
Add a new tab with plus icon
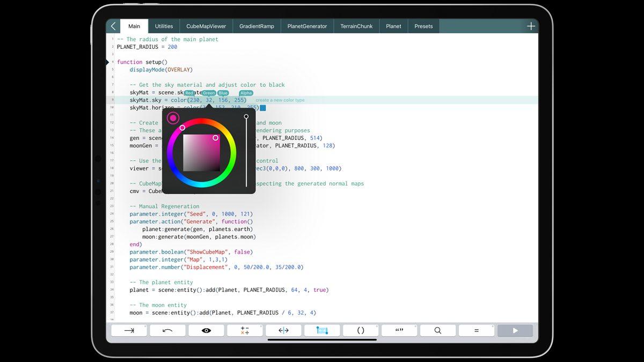(x=531, y=26)
